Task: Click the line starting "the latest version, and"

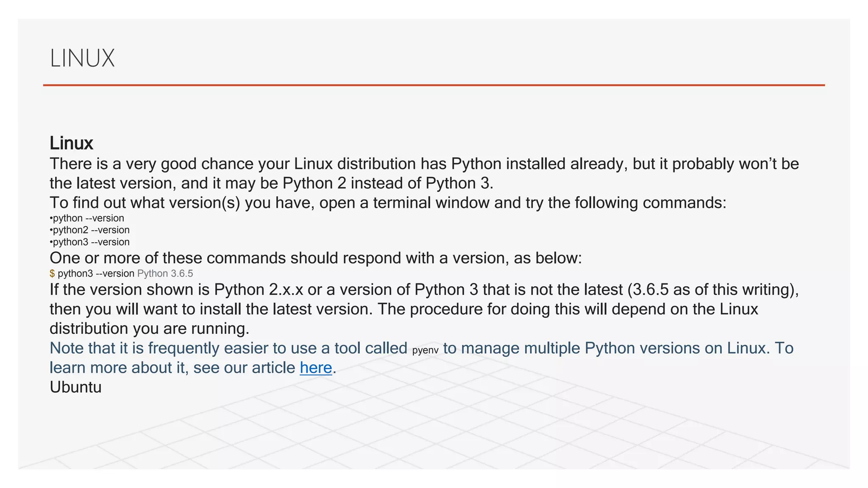Action: tap(271, 183)
